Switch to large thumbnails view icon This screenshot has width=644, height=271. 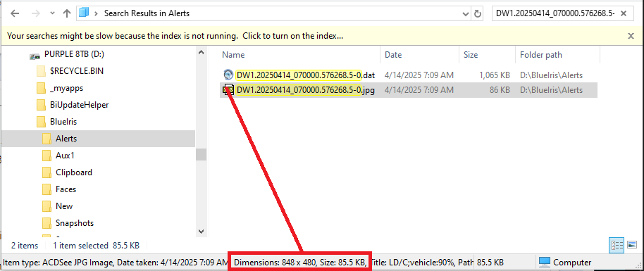pos(632,246)
